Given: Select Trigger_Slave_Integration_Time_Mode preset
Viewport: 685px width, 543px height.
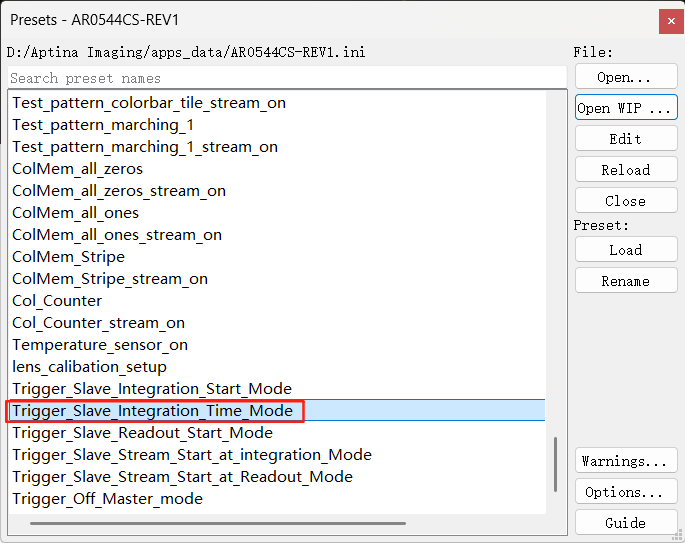Looking at the screenshot, I should (153, 411).
